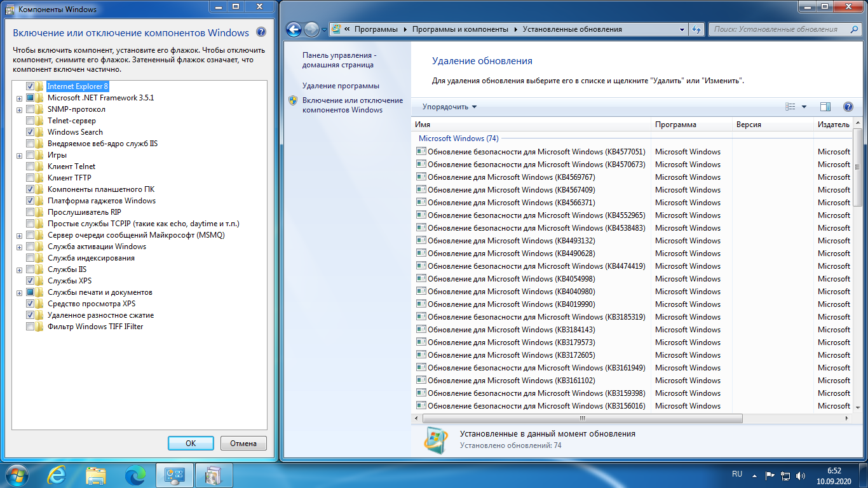Enable the Telnet-сервер checkbox
Viewport: 868px width, 488px height.
30,121
